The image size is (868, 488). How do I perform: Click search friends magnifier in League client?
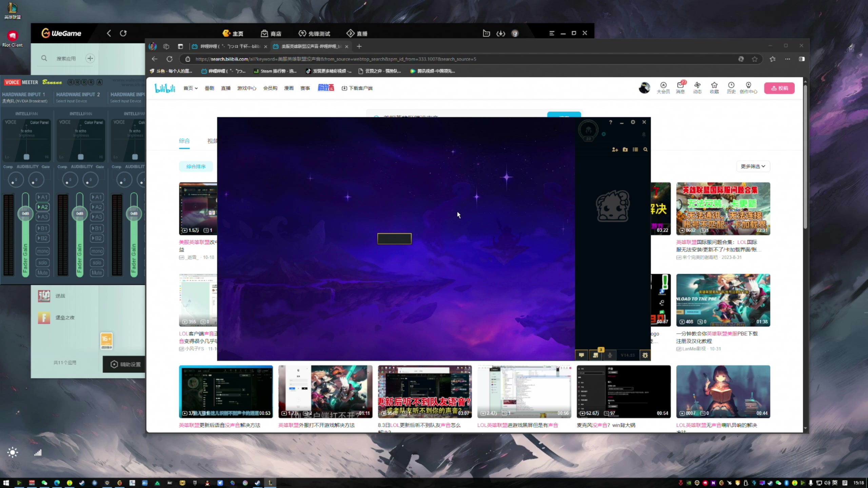[x=645, y=149]
